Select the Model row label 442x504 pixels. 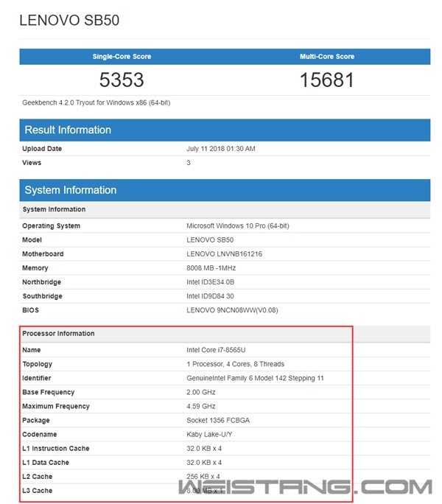click(32, 239)
